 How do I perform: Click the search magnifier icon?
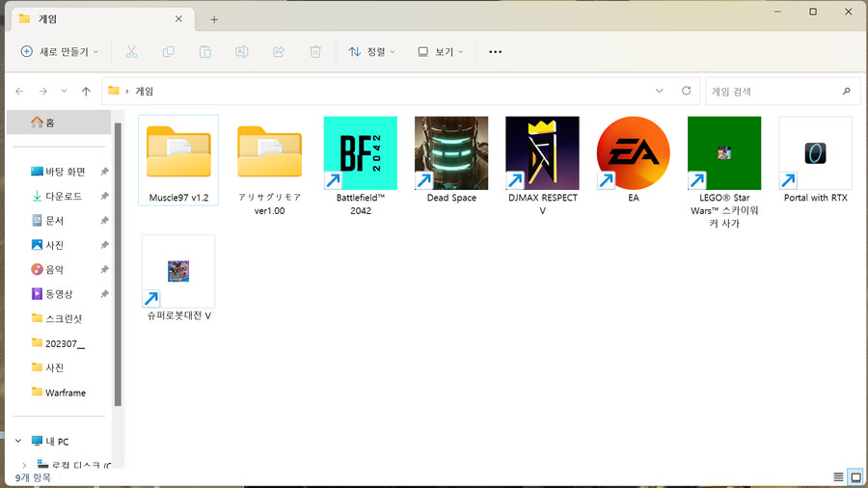point(847,91)
